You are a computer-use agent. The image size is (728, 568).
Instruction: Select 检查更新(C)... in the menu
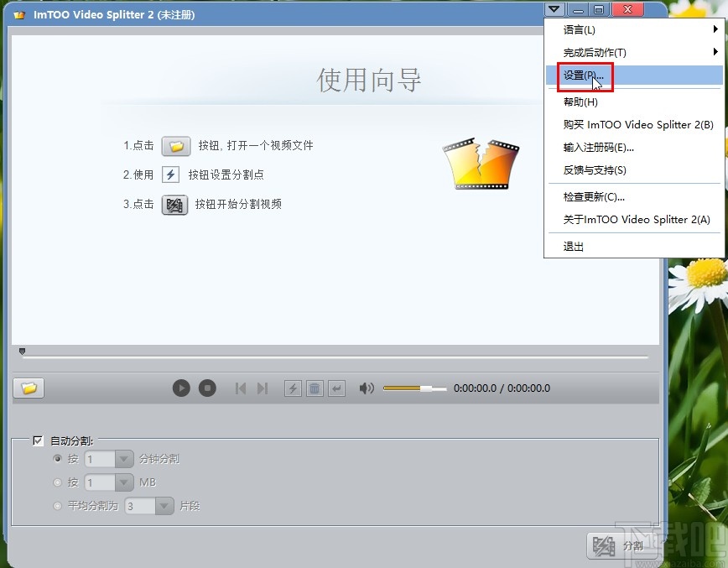[x=635, y=197]
